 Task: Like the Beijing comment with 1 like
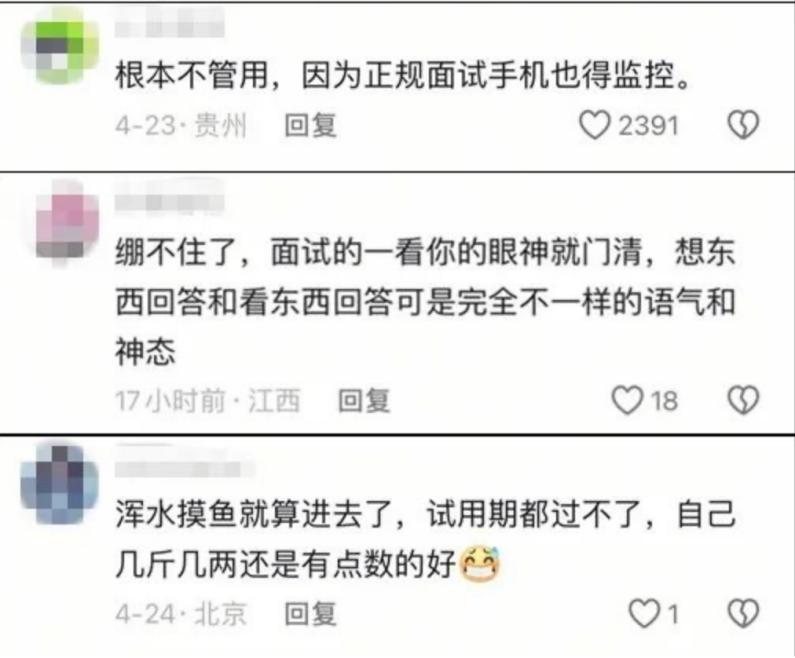click(x=644, y=614)
